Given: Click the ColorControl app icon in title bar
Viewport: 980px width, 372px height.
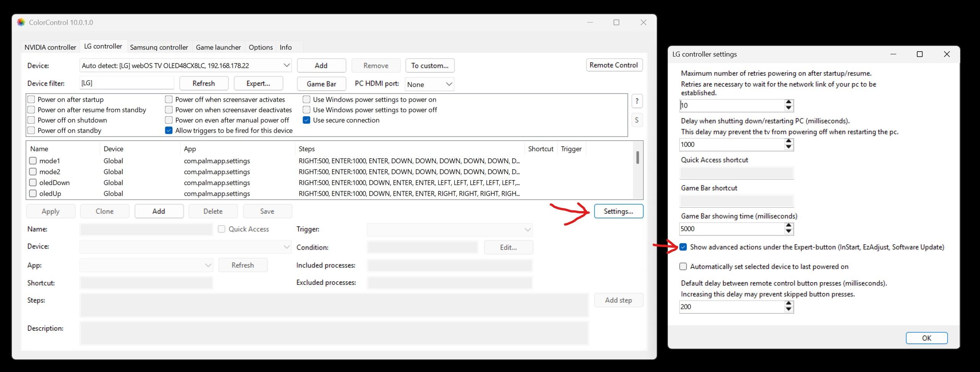Looking at the screenshot, I should click(21, 23).
